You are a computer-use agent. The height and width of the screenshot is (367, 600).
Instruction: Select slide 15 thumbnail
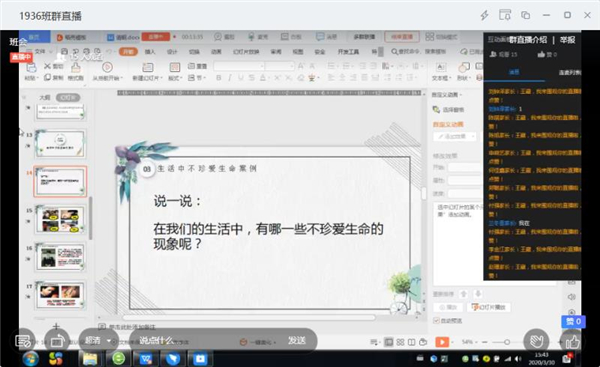click(x=60, y=219)
